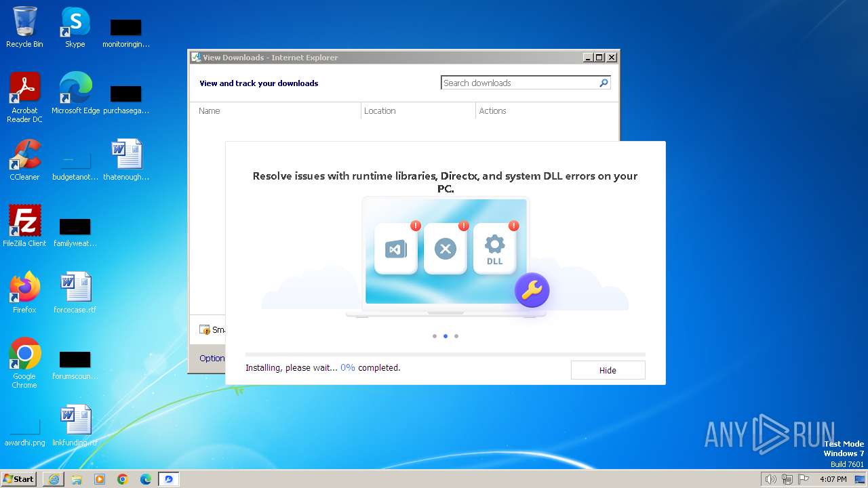Hide the installer progress window
868x488 pixels.
[x=608, y=370]
